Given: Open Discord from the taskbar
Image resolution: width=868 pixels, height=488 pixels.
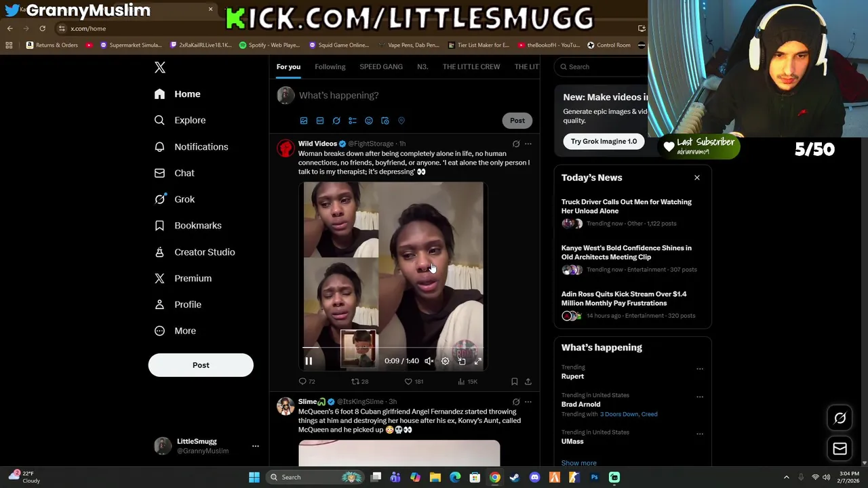Looking at the screenshot, I should 534,477.
